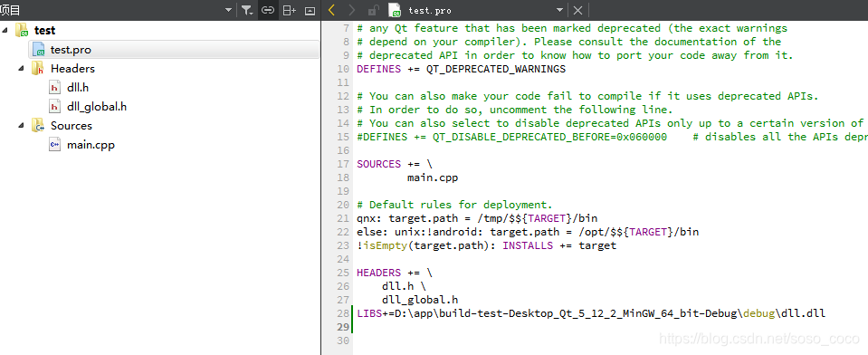Go back with the left arrow

click(x=331, y=10)
